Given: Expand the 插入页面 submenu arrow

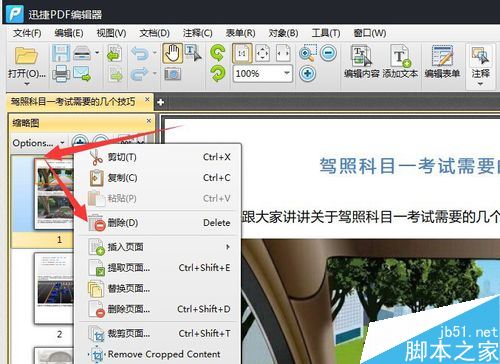Looking at the screenshot, I should [228, 247].
